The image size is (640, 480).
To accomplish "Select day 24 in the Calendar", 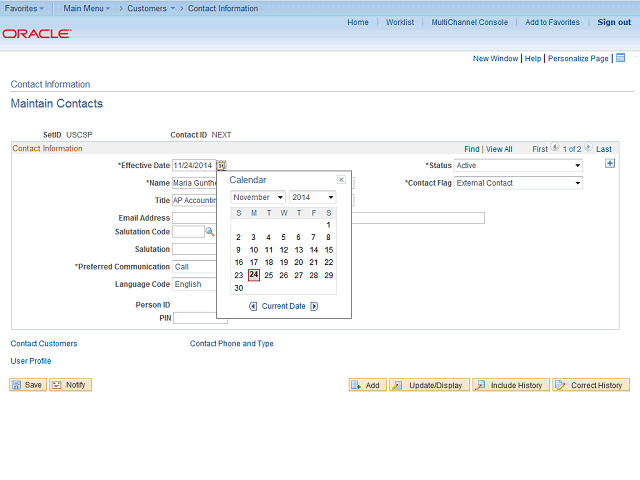I will click(253, 275).
